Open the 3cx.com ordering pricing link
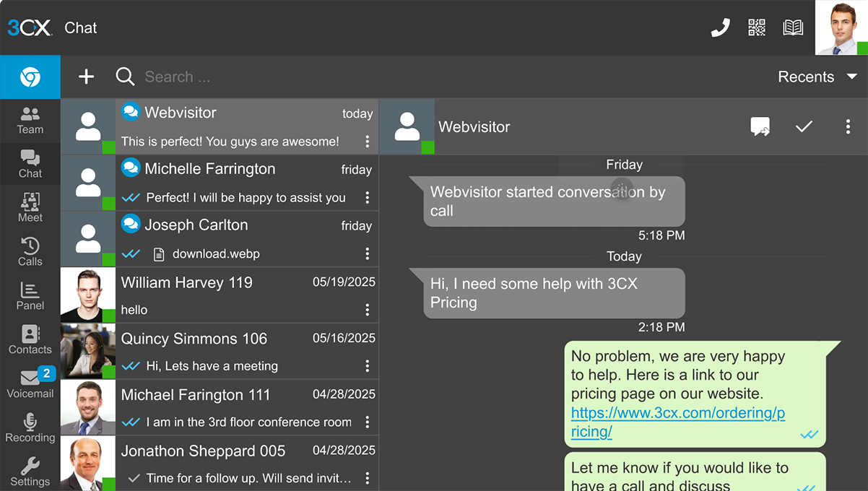 coord(677,422)
